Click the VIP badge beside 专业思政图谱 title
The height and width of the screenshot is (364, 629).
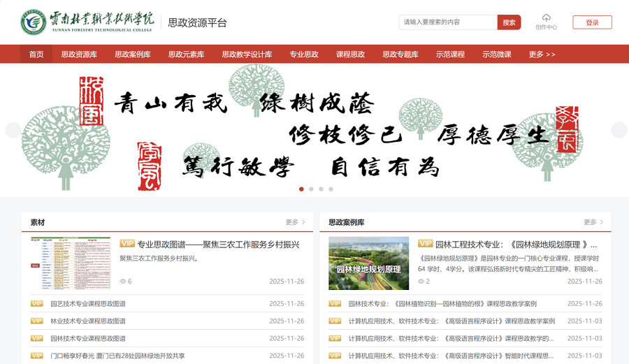click(x=127, y=244)
